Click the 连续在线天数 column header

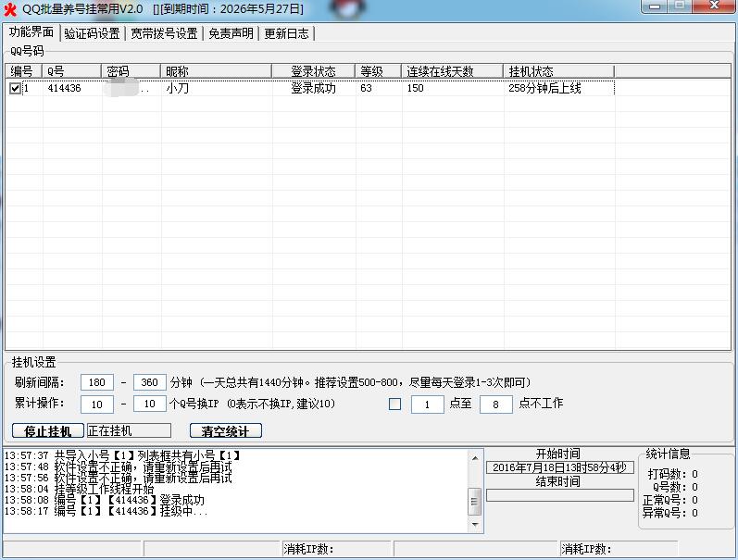[452, 71]
